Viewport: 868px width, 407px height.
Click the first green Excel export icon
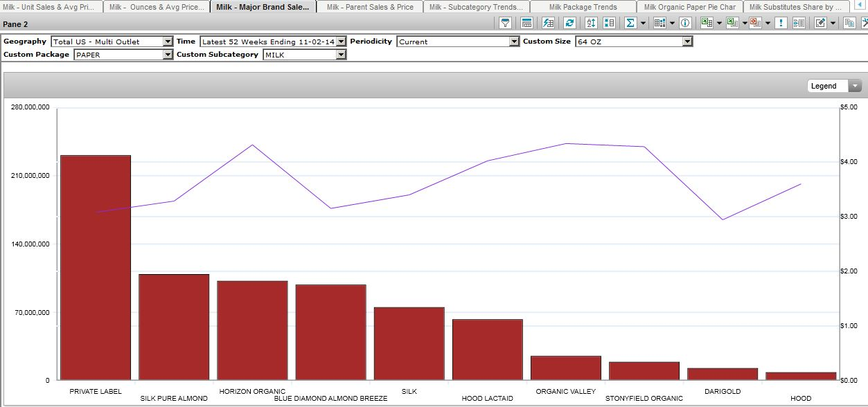706,23
